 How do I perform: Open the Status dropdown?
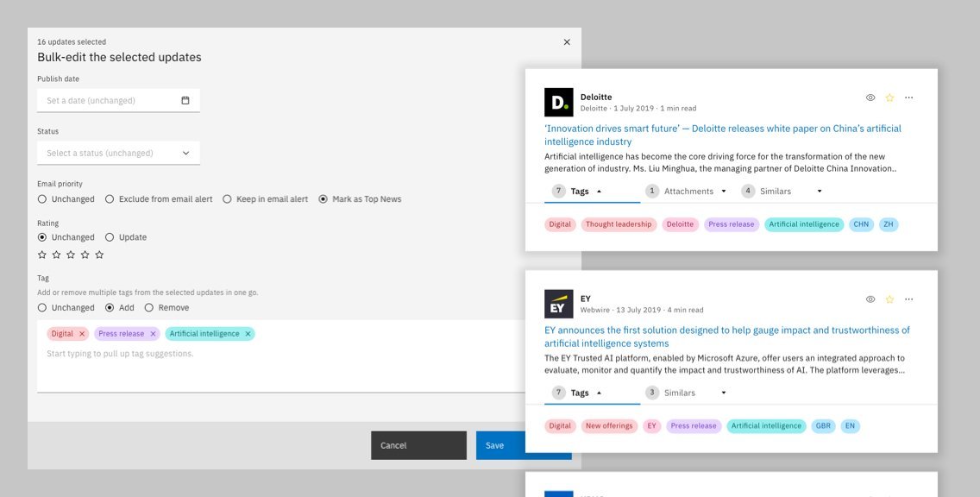tap(119, 154)
